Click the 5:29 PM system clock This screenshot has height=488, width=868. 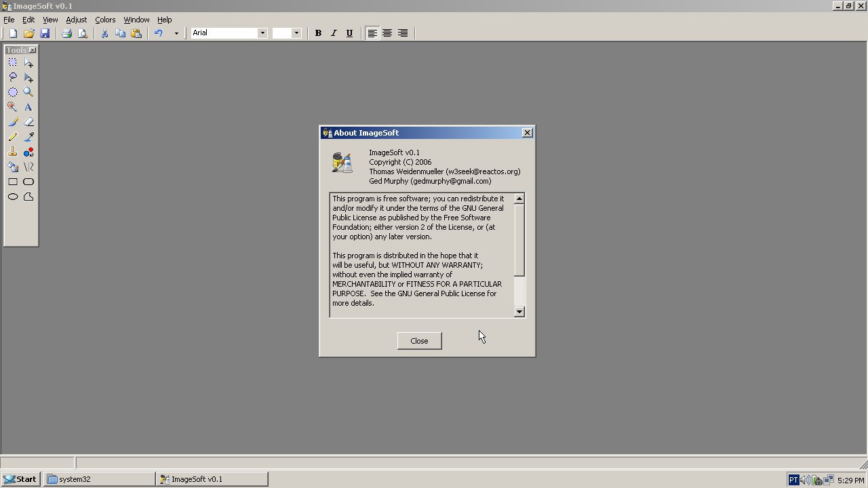pos(850,480)
